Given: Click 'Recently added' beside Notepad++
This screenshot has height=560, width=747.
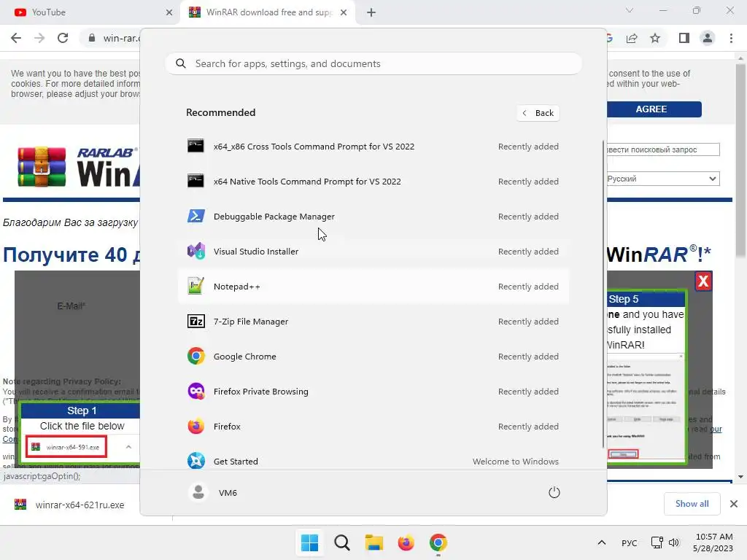Looking at the screenshot, I should (528, 286).
